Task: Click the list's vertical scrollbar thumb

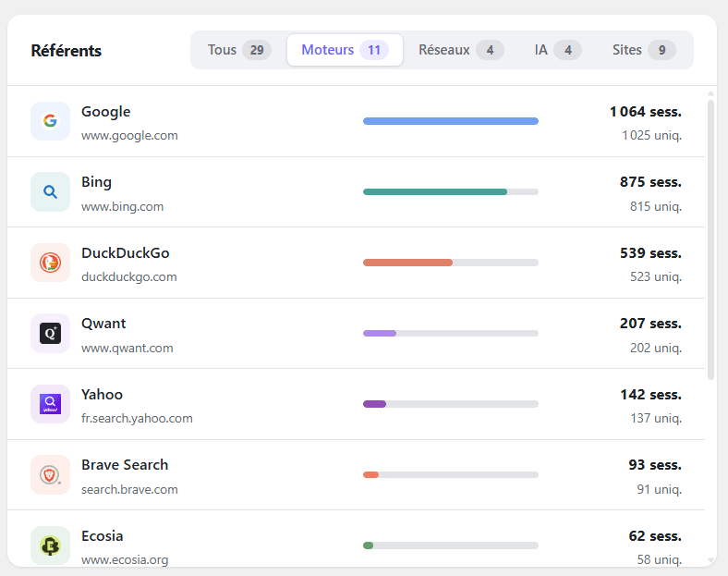Action: click(710, 239)
